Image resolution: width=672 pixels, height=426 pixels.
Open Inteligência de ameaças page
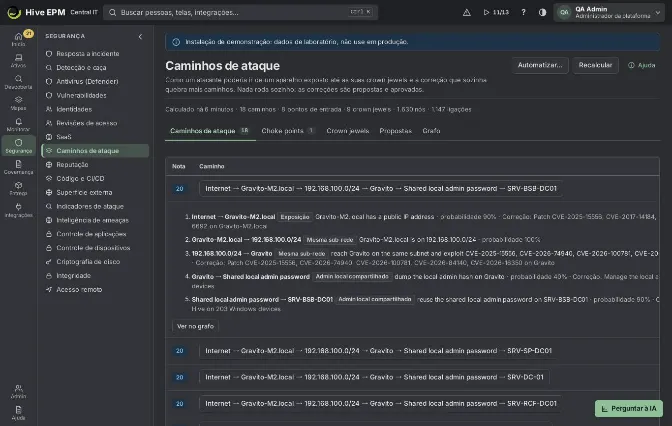pos(95,220)
